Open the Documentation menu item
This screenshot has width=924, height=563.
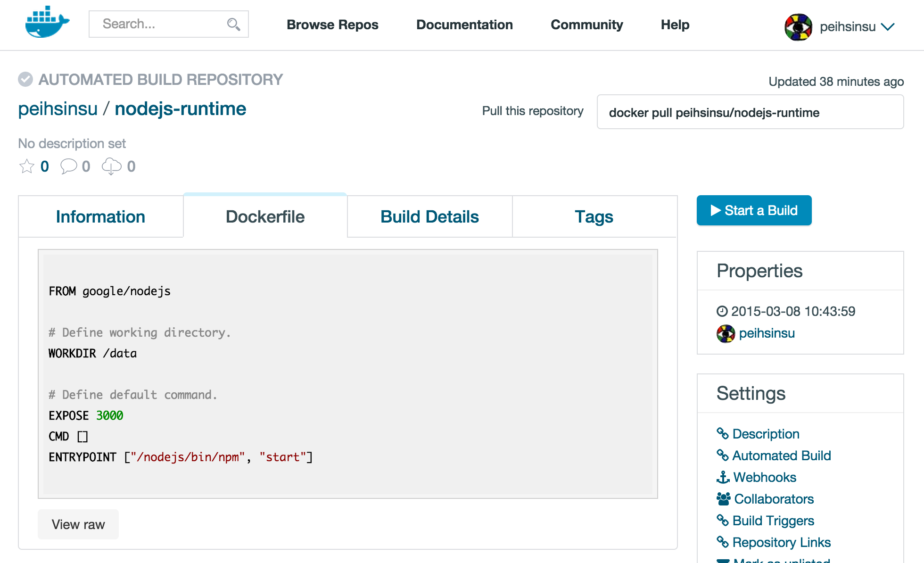pyautogui.click(x=464, y=25)
